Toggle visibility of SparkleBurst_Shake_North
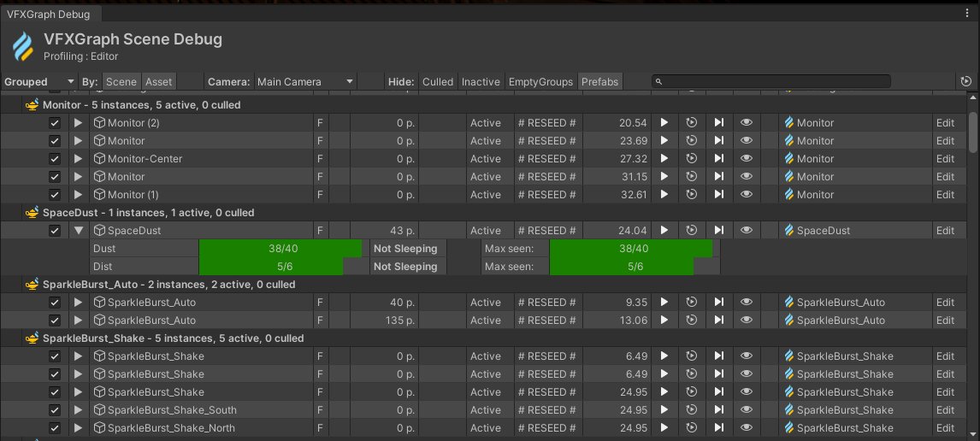Image resolution: width=980 pixels, height=441 pixels. tap(747, 428)
